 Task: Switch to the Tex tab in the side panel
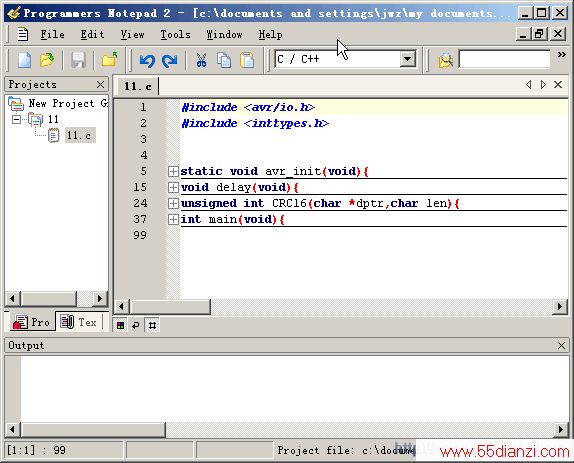[79, 322]
